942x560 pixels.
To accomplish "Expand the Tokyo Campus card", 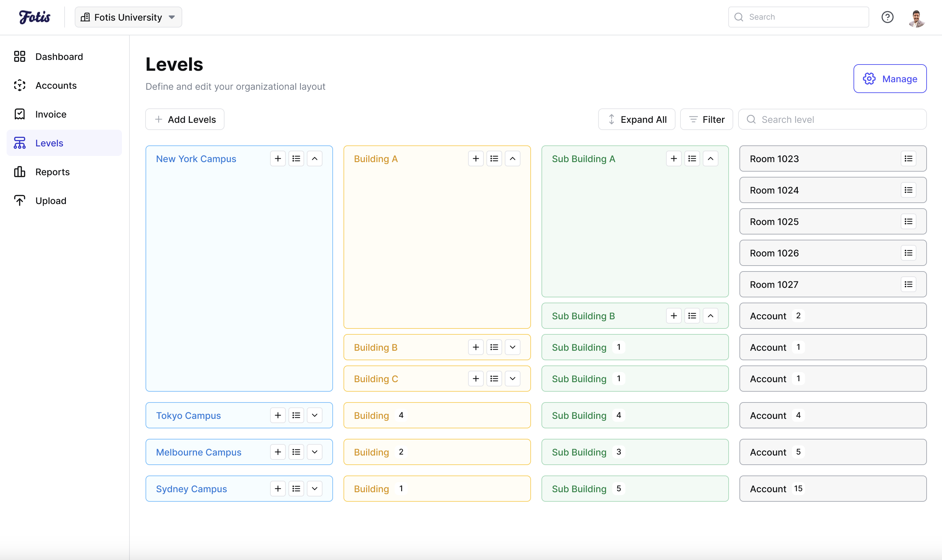I will (x=315, y=415).
